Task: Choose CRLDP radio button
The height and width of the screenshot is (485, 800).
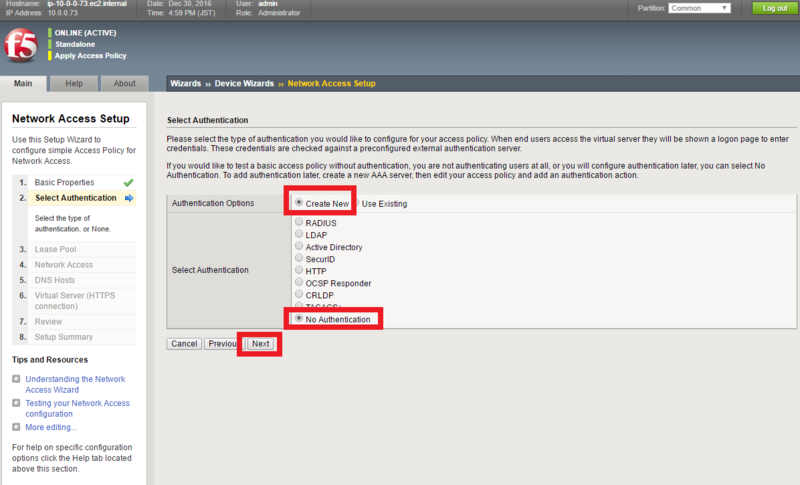Action: [x=299, y=294]
